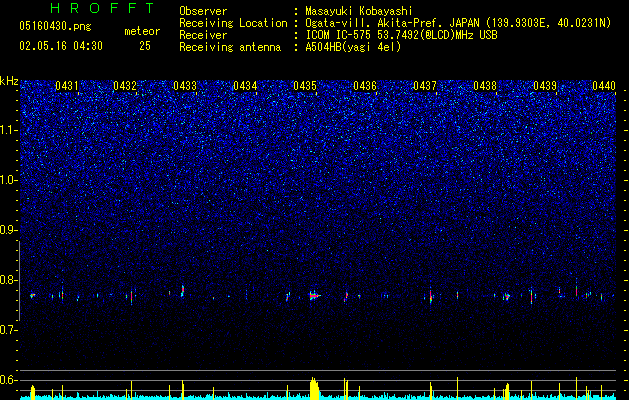Click the 0.9 kHz axis label
The height and width of the screenshot is (400, 629).
tap(9, 230)
